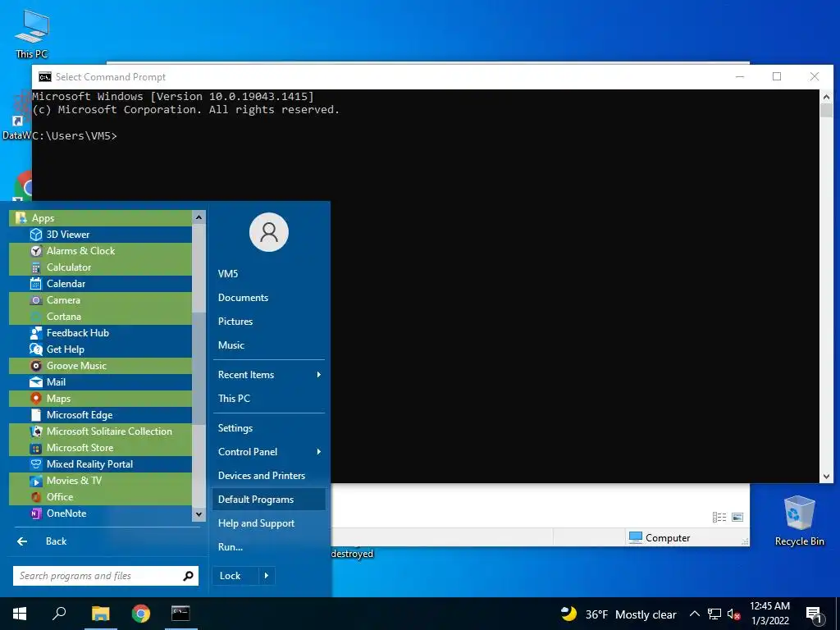
Task: Launch Movies & TV app
Action: point(100,481)
